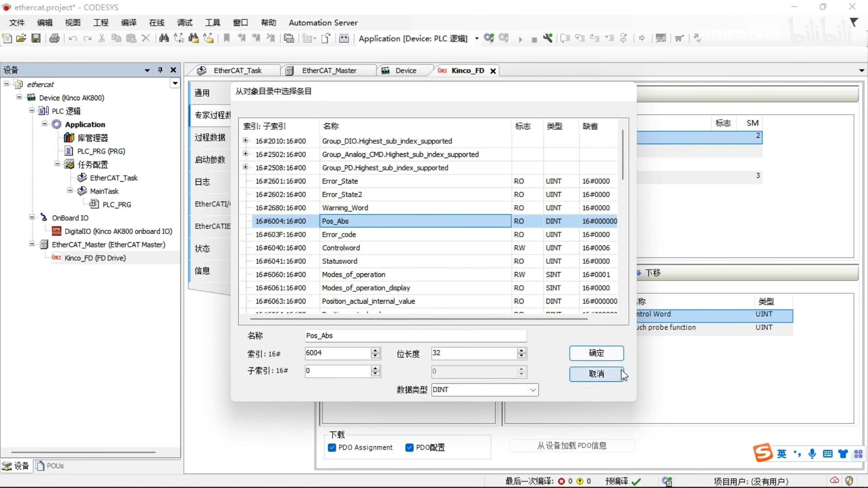The image size is (868, 488).
Task: Open the 调试 menu
Action: pyautogui.click(x=185, y=23)
